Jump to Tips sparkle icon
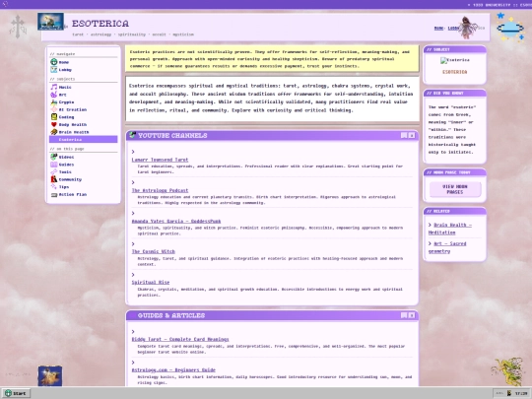 [x=53, y=186]
